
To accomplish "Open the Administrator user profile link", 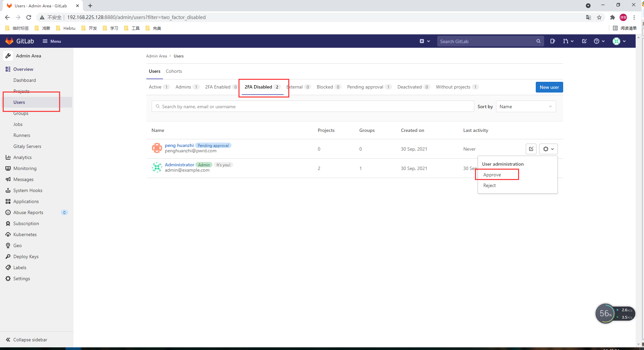I will pyautogui.click(x=179, y=165).
